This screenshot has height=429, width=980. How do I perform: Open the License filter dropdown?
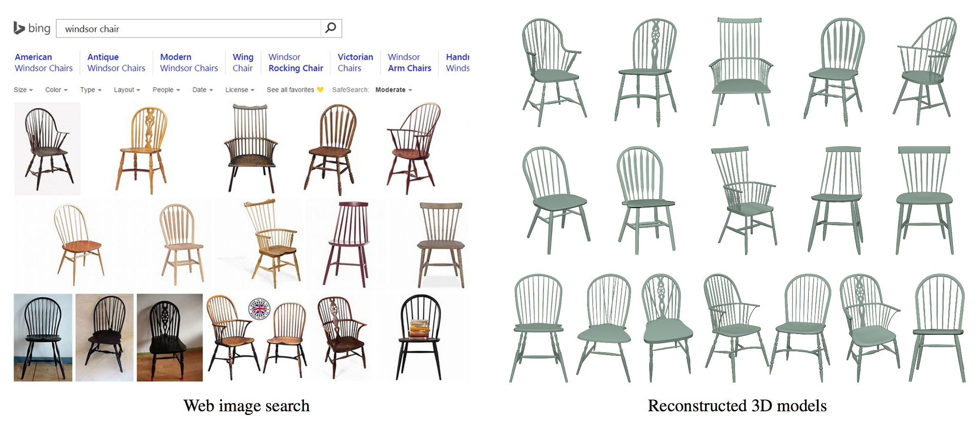pos(240,90)
